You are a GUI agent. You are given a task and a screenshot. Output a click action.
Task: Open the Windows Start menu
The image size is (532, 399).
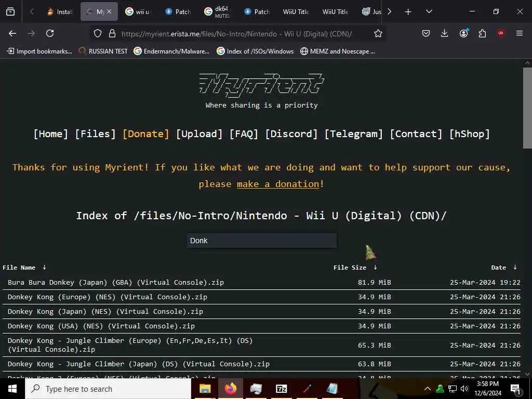[x=12, y=389]
